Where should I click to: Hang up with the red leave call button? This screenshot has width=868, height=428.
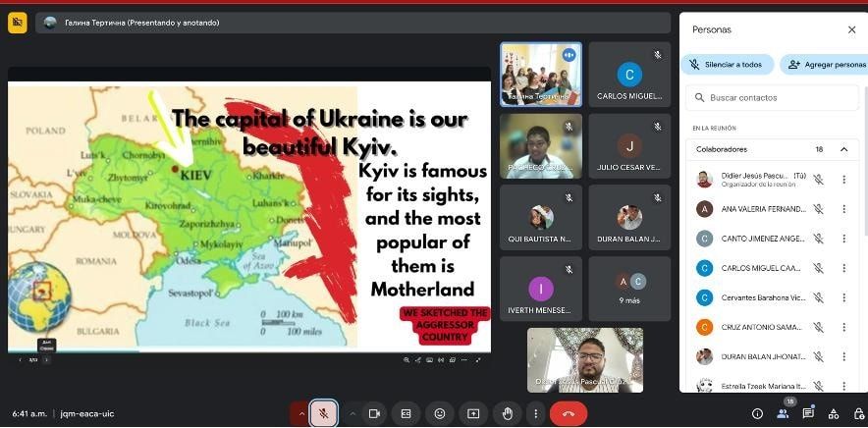[568, 413]
